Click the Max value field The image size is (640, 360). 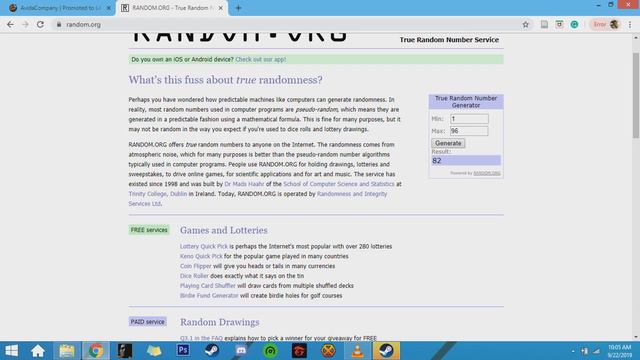(x=469, y=131)
